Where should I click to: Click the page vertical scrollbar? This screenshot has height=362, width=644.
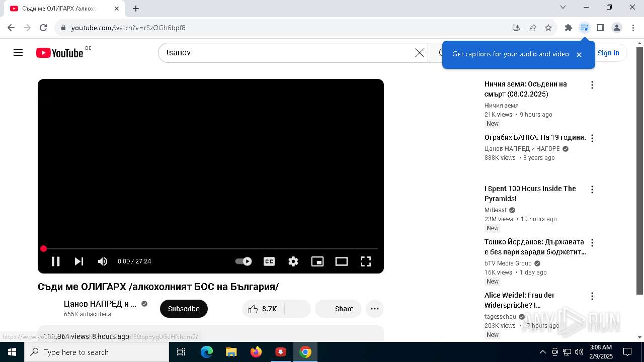pyautogui.click(x=640, y=171)
